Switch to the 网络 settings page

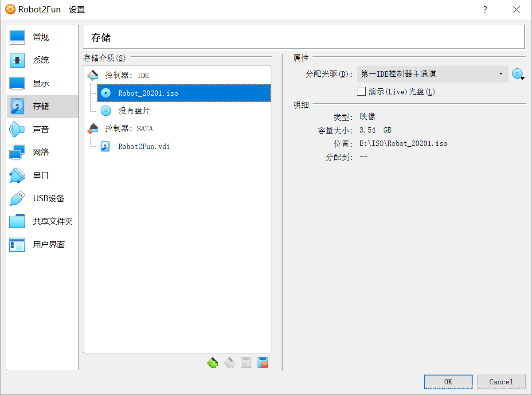(x=43, y=152)
